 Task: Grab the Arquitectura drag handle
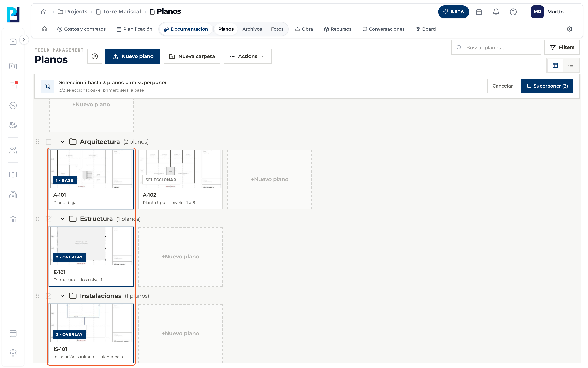tap(37, 142)
